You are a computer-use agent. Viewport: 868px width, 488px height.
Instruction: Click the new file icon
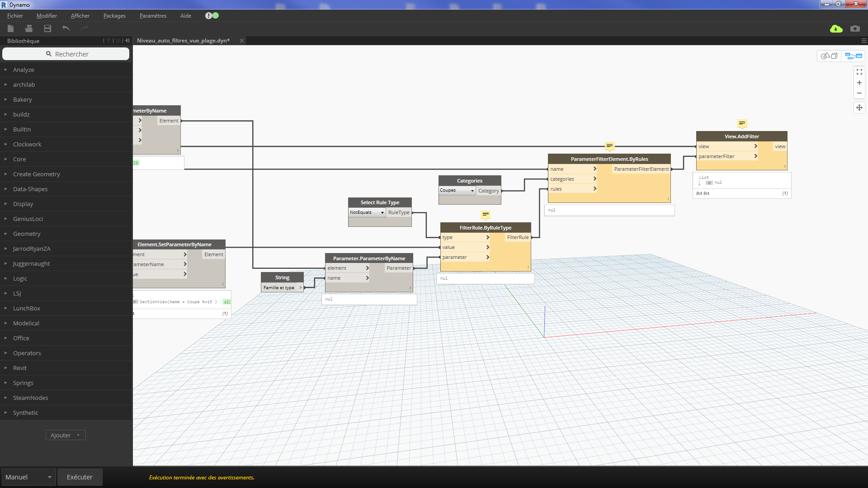coord(11,28)
